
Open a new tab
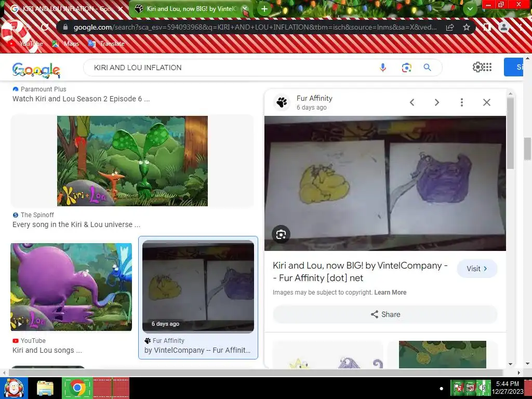(x=264, y=9)
